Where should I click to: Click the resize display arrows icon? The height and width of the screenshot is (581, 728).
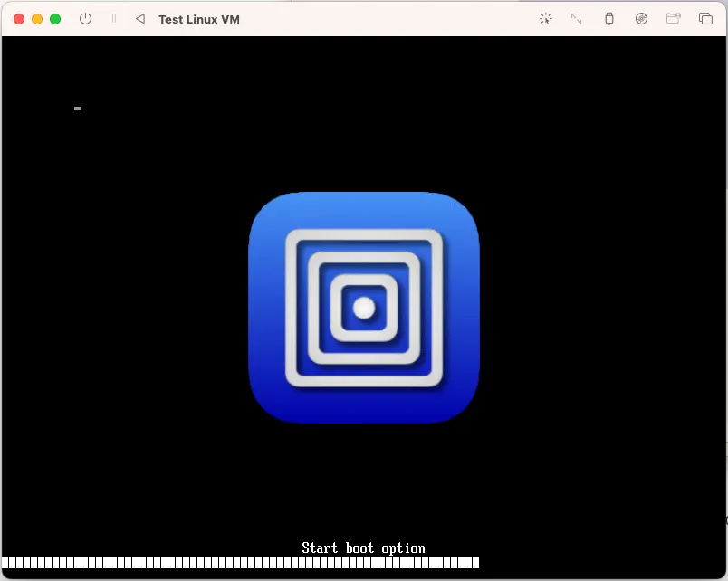click(x=577, y=19)
